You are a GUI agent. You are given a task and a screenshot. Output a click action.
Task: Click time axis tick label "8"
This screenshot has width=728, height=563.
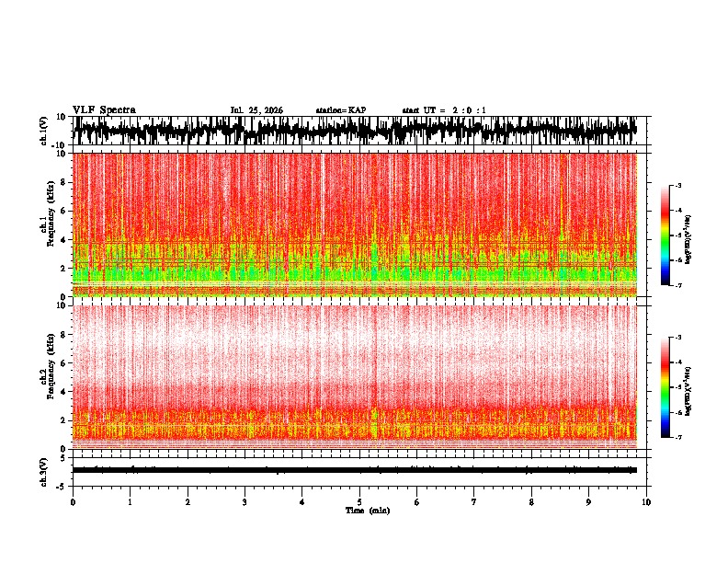click(x=531, y=502)
